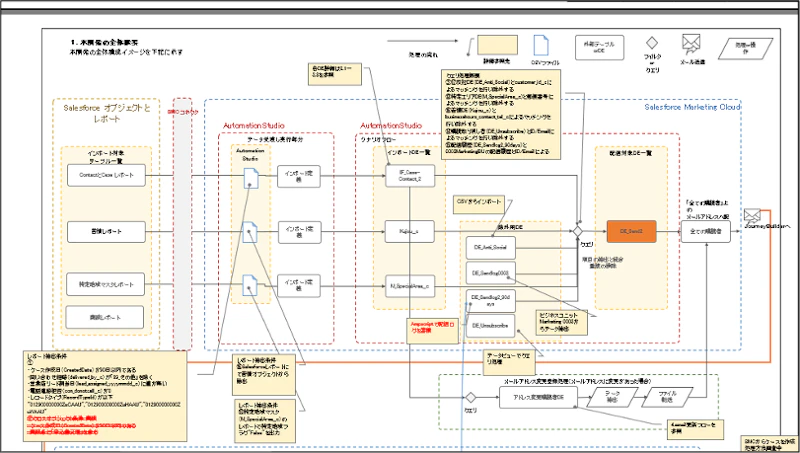Select the Kajou_c import DE box
This screenshot has height=453, width=800.
click(x=410, y=231)
